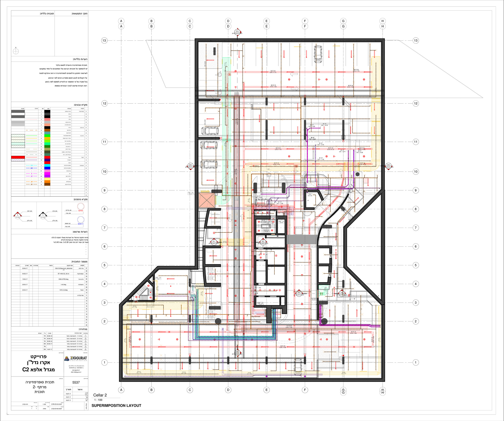Screen dimensions: 504x421
Task: Click the '1 : 100' scale under Cellar 2
Action: point(98,400)
